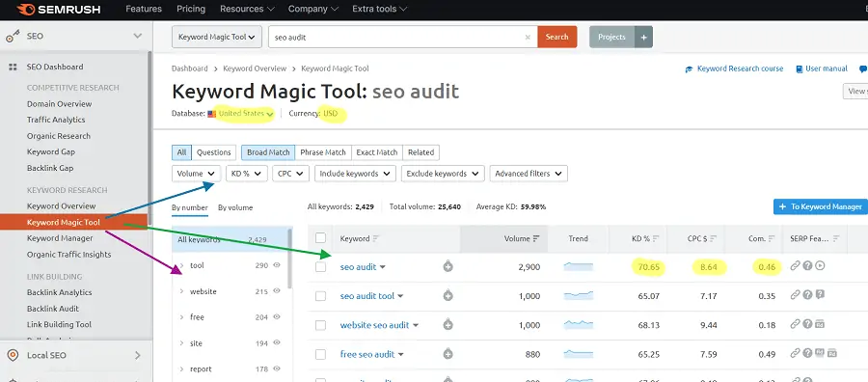Open the 'seo audit tool' keyword link
This screenshot has width=868, height=382.
367,296
